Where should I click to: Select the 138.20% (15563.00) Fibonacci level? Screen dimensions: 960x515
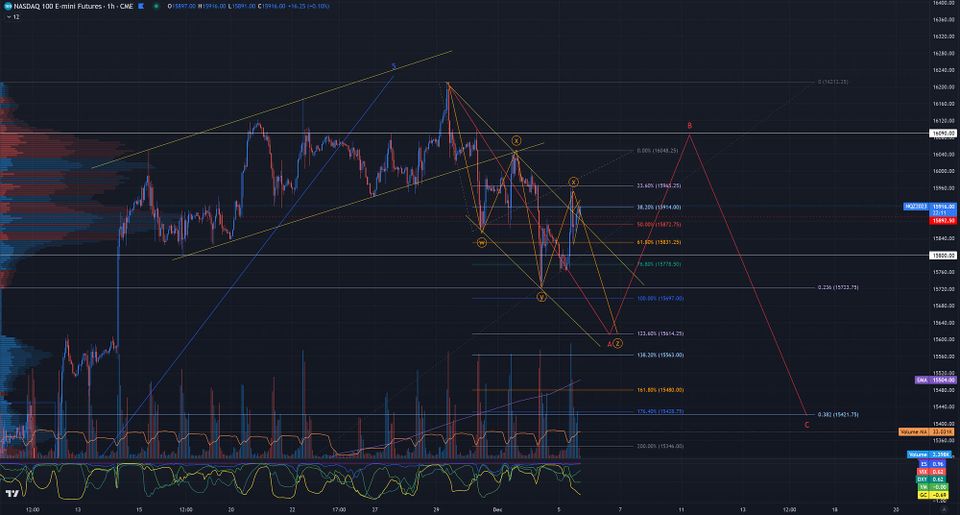660,355
